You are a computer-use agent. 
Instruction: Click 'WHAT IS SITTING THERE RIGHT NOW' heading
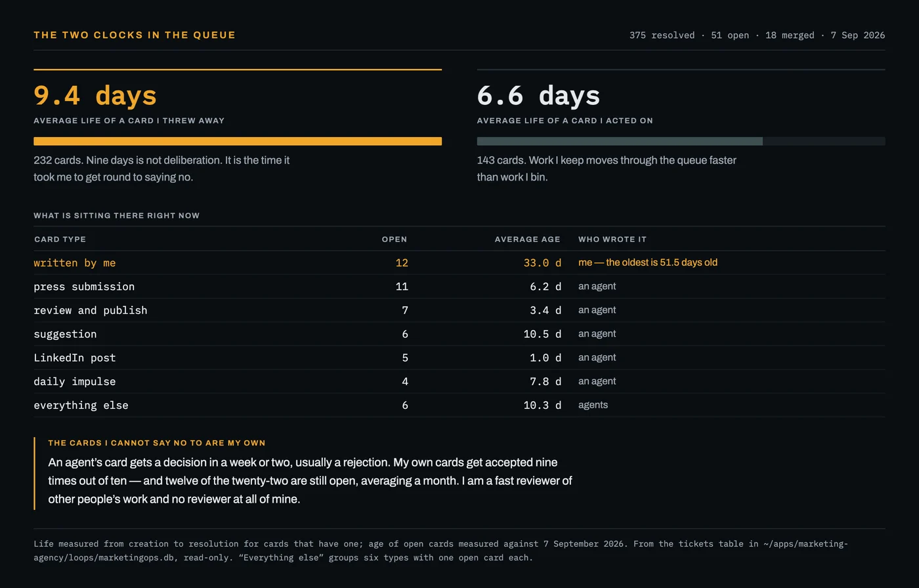point(117,215)
